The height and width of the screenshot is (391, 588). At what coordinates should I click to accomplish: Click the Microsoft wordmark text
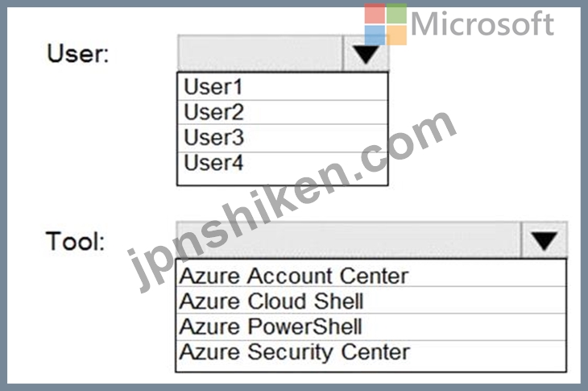coord(482,23)
